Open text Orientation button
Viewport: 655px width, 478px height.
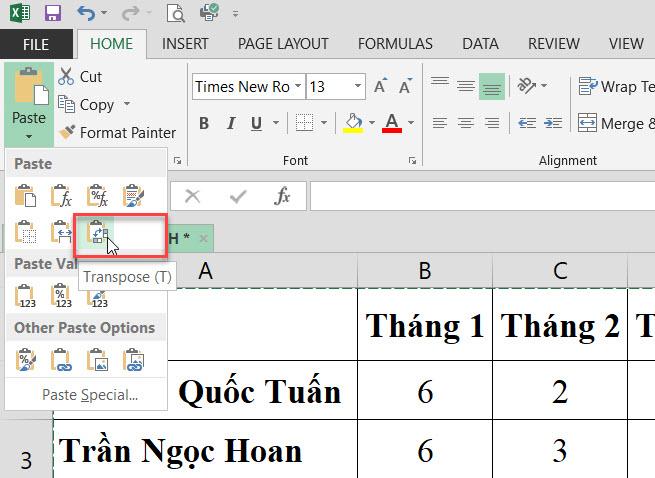pos(526,86)
